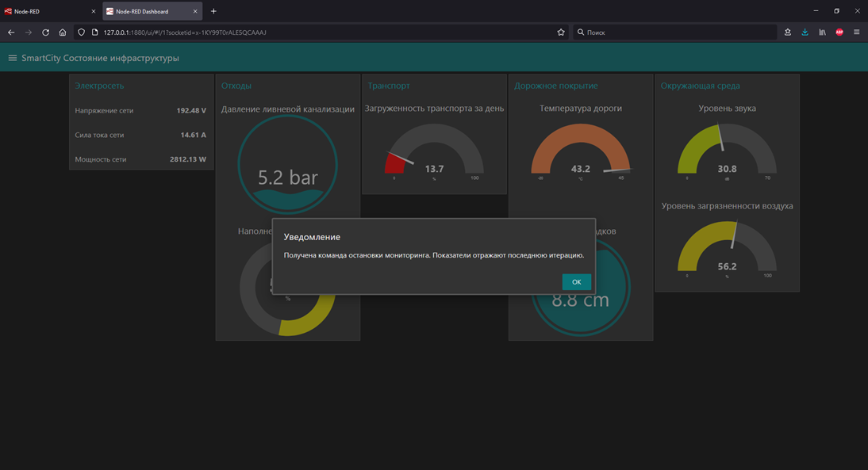The image size is (868, 470).
Task: Expand browser history via back arrow area
Action: point(10,32)
